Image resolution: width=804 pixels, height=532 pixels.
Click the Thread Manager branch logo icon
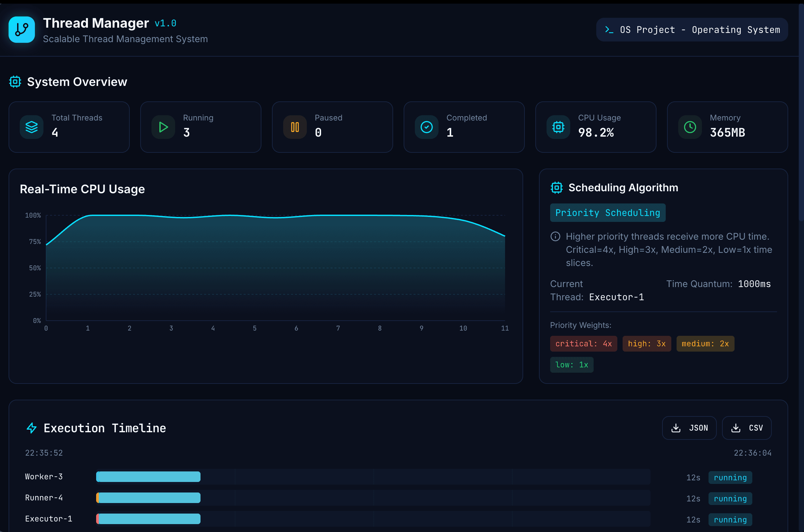point(22,30)
